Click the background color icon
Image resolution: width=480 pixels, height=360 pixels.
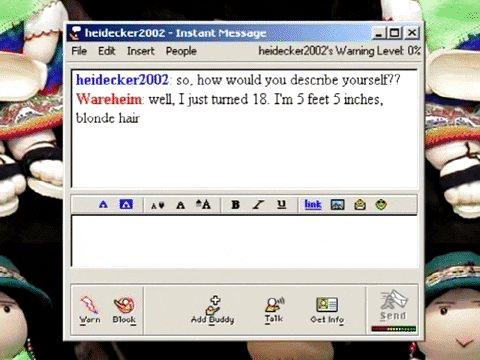[126, 204]
